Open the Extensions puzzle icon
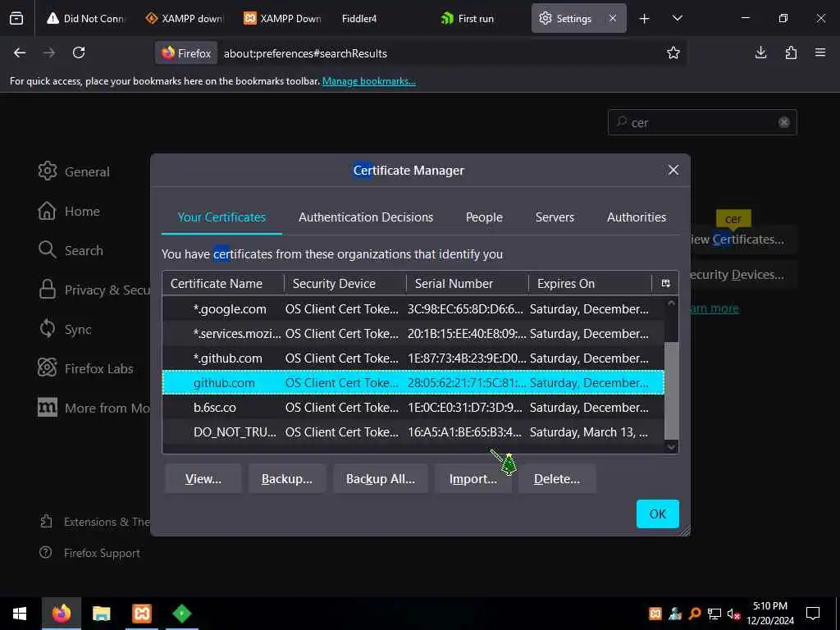 (791, 52)
